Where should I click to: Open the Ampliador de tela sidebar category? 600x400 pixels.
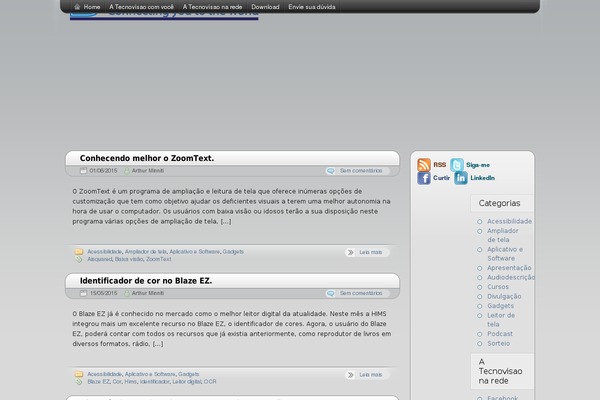(x=502, y=235)
